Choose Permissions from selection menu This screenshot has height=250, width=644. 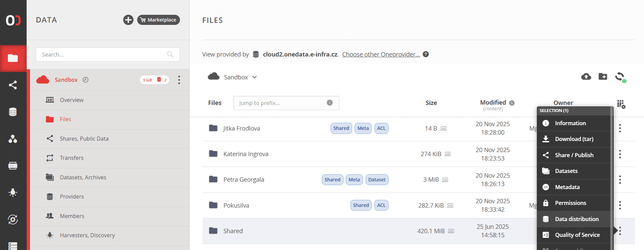[574, 203]
